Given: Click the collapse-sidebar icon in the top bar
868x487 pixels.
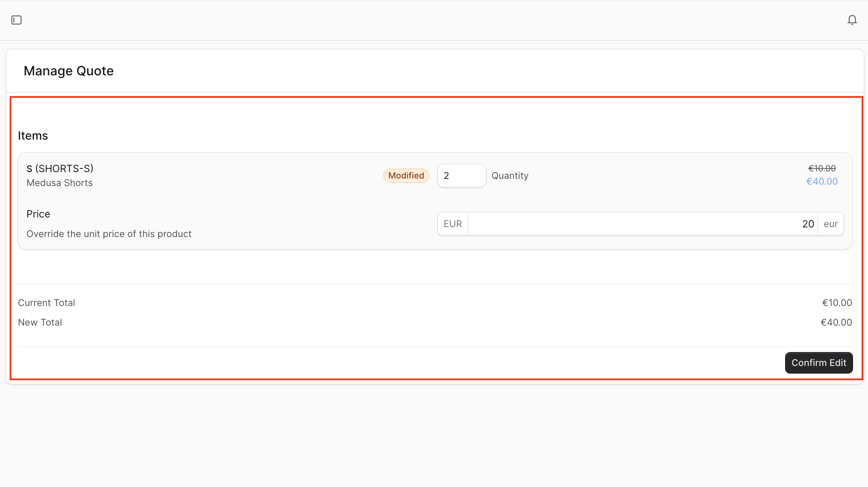Looking at the screenshot, I should pyautogui.click(x=17, y=20).
